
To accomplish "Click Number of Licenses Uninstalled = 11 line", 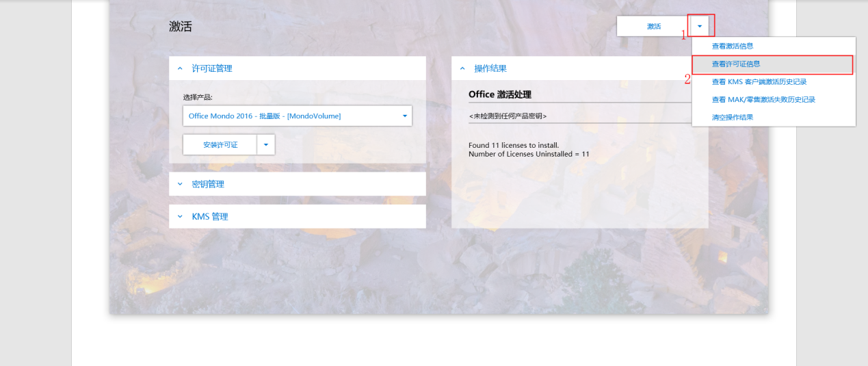I will coord(529,154).
